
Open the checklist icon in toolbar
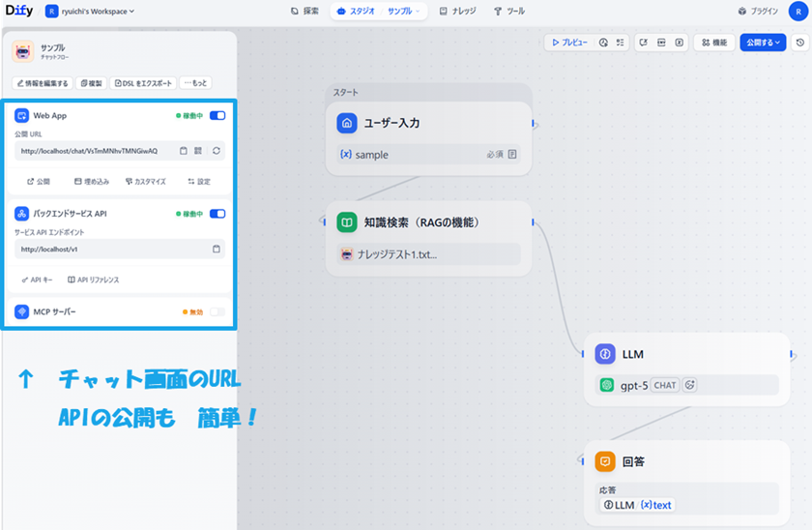tap(621, 43)
